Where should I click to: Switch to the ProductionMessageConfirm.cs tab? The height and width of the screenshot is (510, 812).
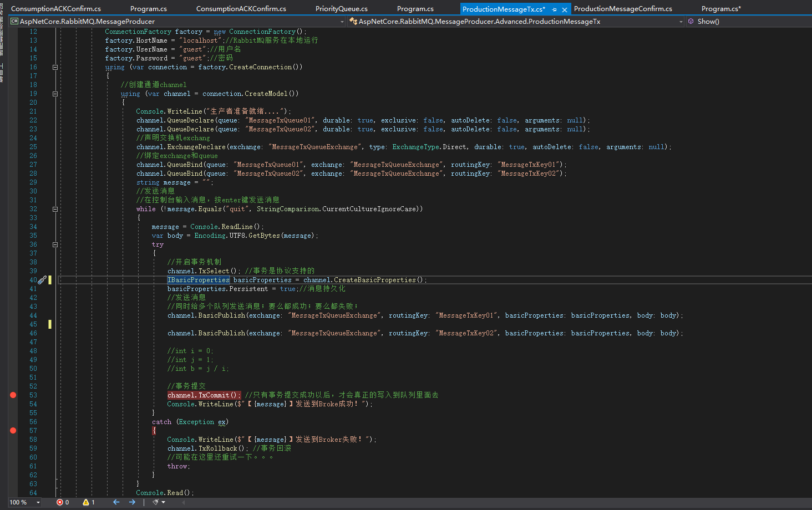623,8
